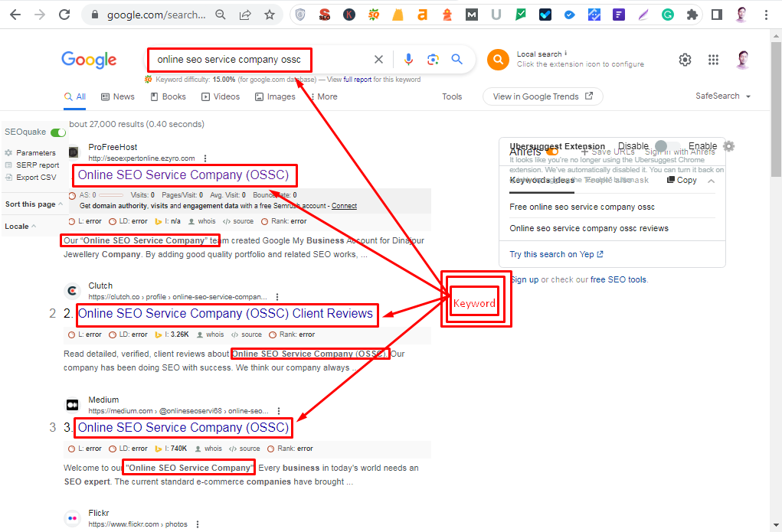
Task: Click Export CSV in SEOquake panel
Action: pos(31,178)
